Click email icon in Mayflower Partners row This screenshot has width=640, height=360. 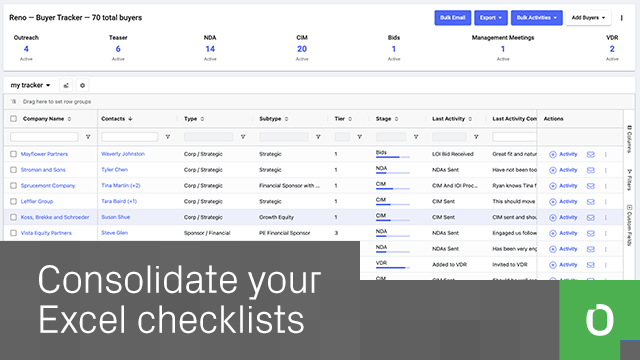tap(590, 154)
